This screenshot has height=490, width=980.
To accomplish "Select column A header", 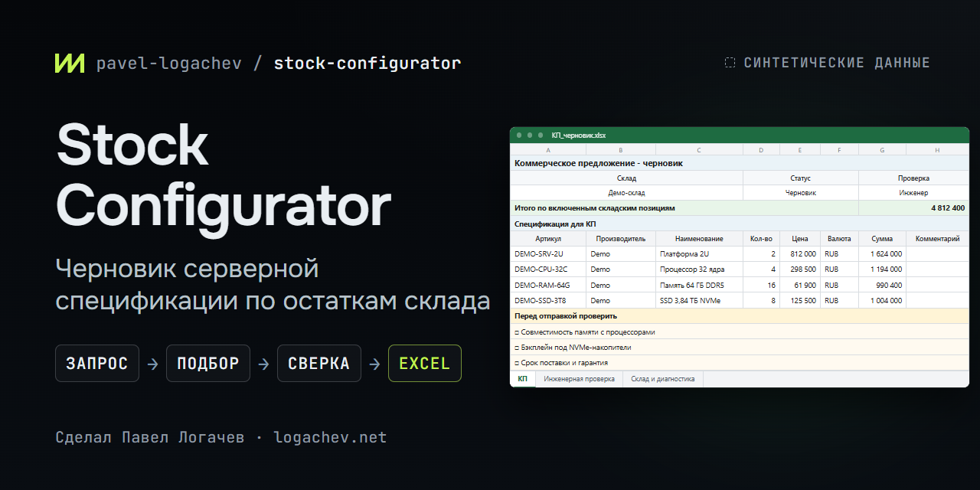I will (548, 150).
